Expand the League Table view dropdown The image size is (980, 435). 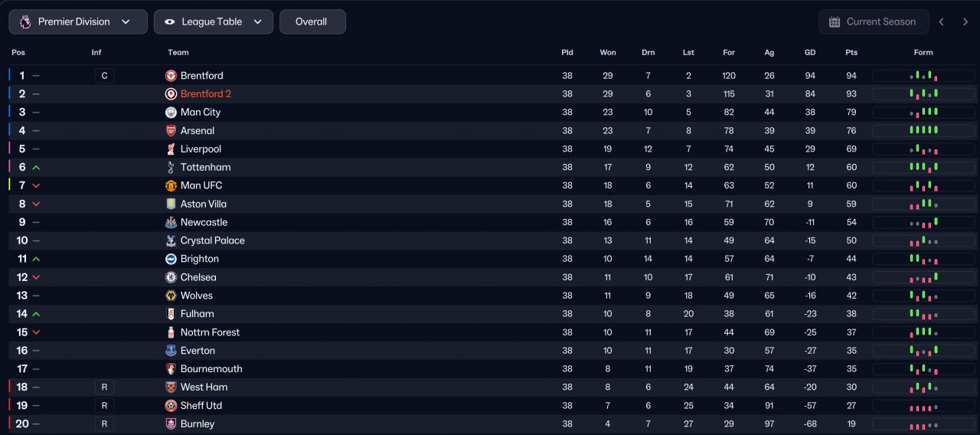214,22
